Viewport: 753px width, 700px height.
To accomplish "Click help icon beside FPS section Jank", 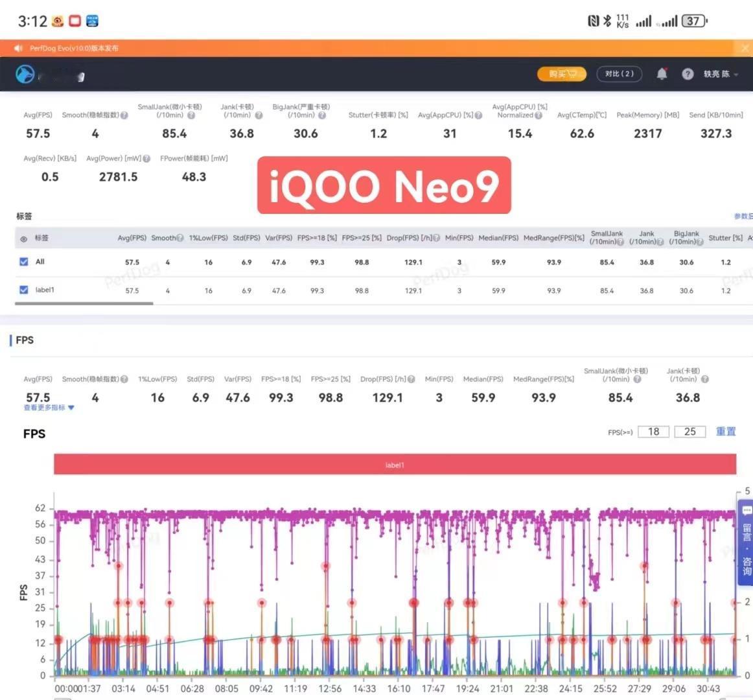I will [x=704, y=379].
